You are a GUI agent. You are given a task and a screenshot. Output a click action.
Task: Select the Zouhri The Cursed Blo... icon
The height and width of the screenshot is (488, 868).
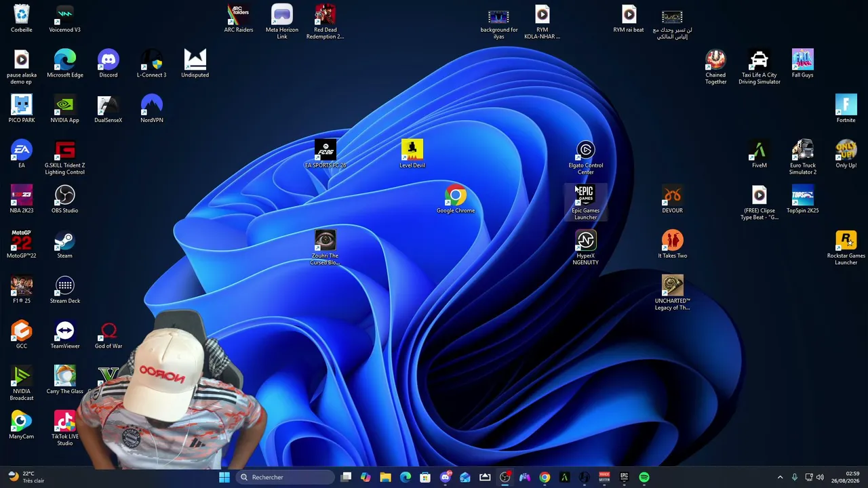point(325,248)
